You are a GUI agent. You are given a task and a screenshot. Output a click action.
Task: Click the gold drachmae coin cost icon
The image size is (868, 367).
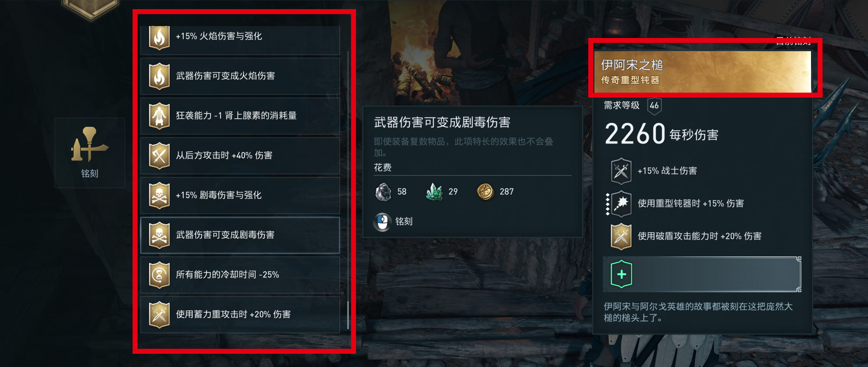tap(485, 192)
